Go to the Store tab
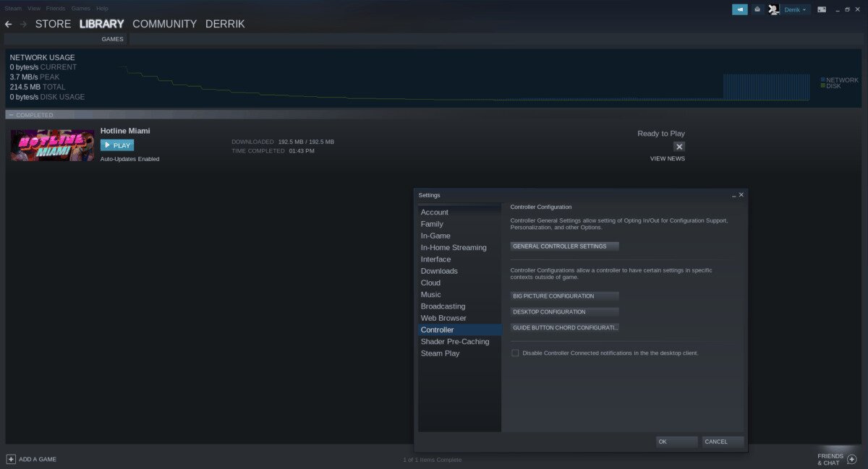Screen dimensions: 868x469 pyautogui.click(x=53, y=24)
